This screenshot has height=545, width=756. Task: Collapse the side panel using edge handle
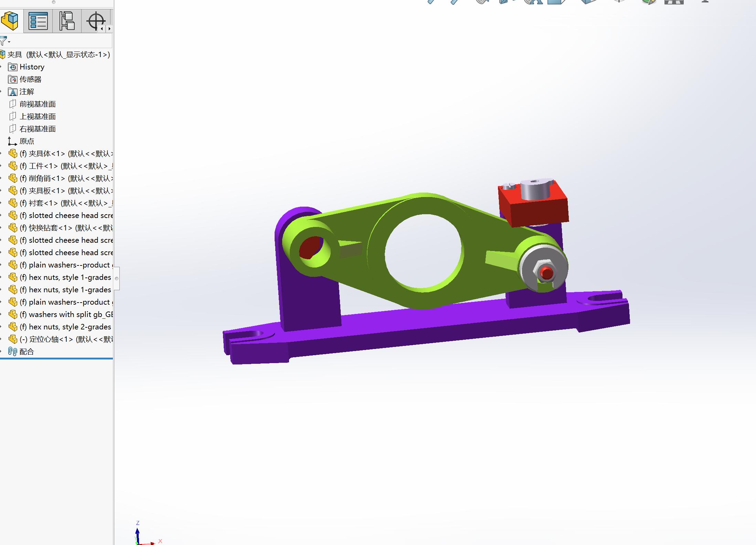click(x=117, y=278)
